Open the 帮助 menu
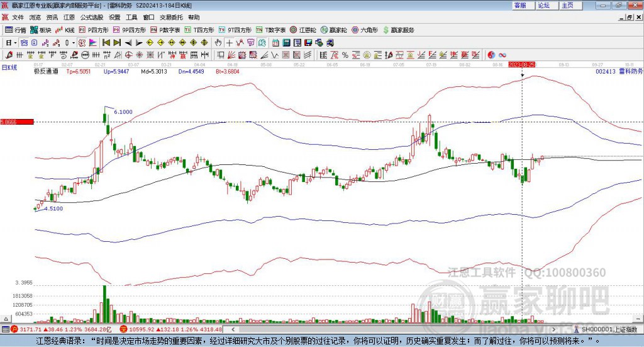The height and width of the screenshot is (347, 644). [194, 17]
